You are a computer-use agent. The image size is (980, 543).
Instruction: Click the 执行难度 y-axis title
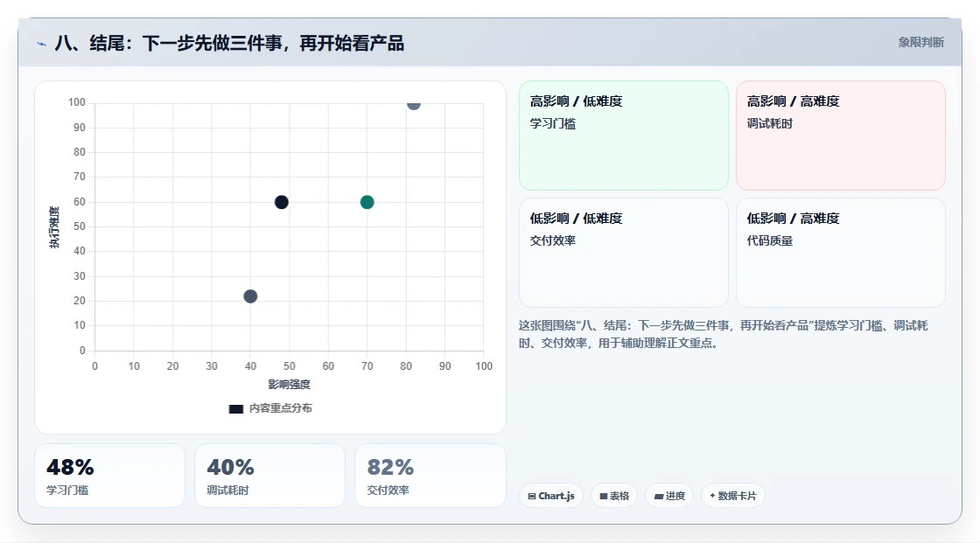click(x=54, y=226)
